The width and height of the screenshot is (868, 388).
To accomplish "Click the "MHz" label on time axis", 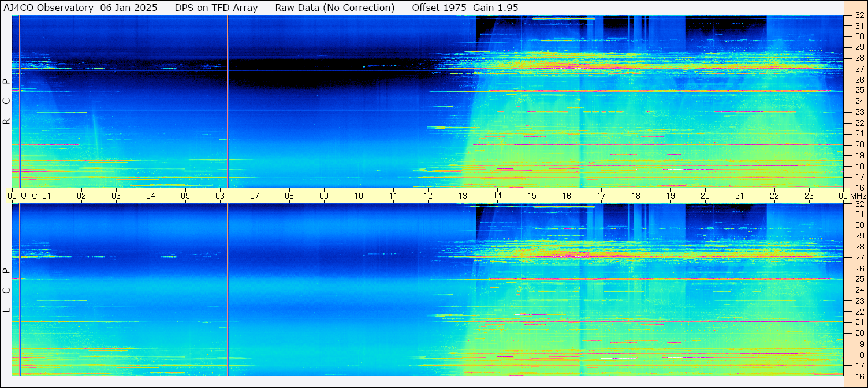I will pos(859,196).
